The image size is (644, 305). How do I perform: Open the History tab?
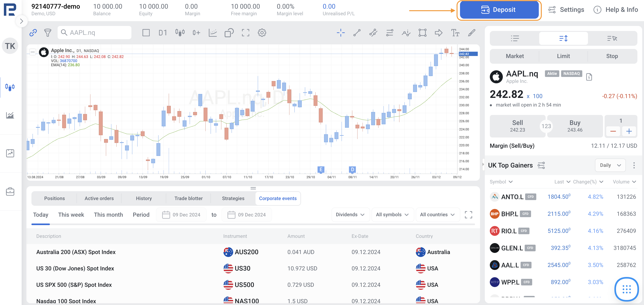(x=144, y=198)
